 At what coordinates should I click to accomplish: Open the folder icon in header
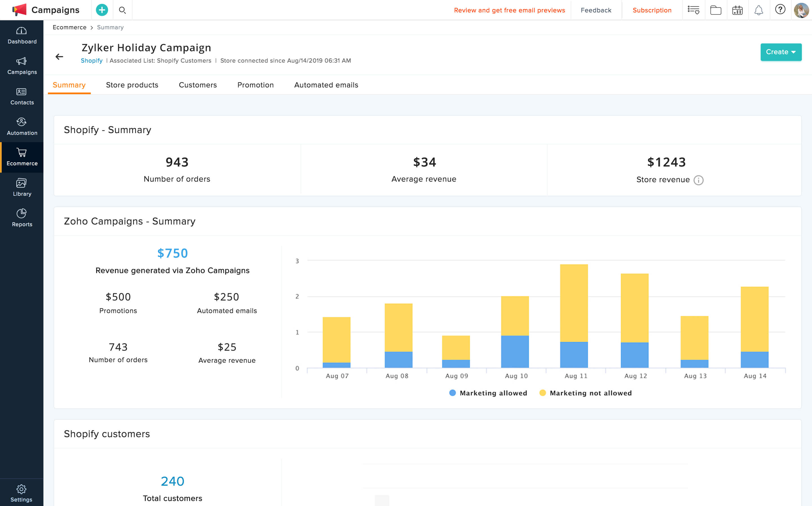pyautogui.click(x=716, y=10)
